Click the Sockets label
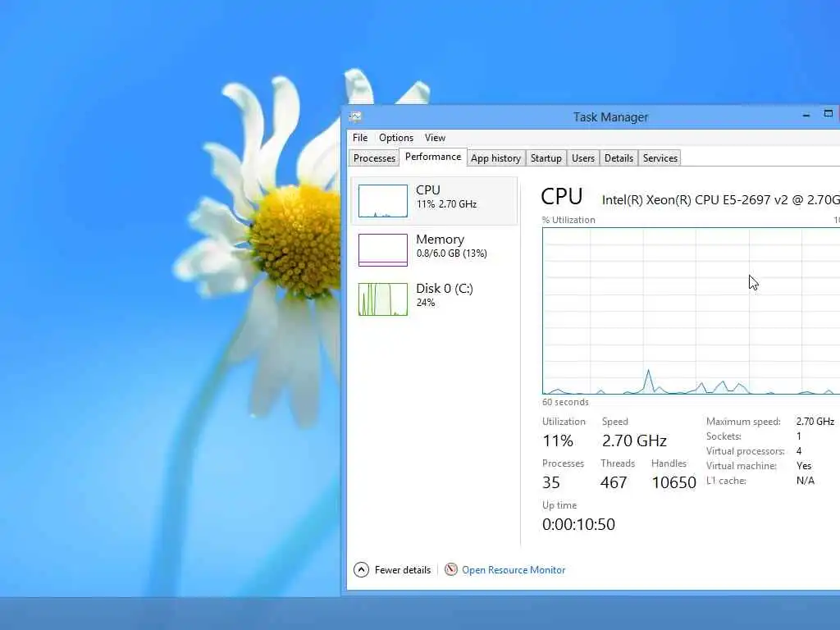The width and height of the screenshot is (840, 630). 724,436
